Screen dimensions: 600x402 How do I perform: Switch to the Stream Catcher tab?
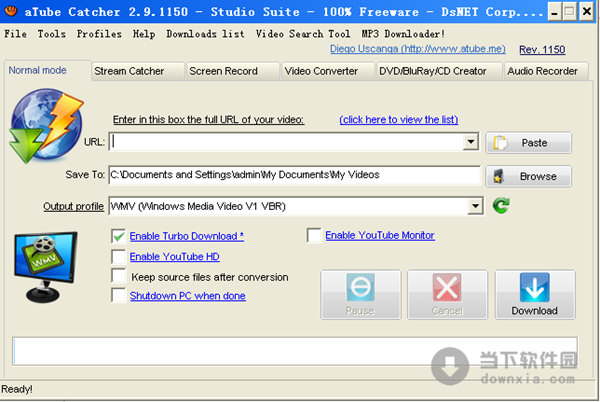tap(138, 71)
